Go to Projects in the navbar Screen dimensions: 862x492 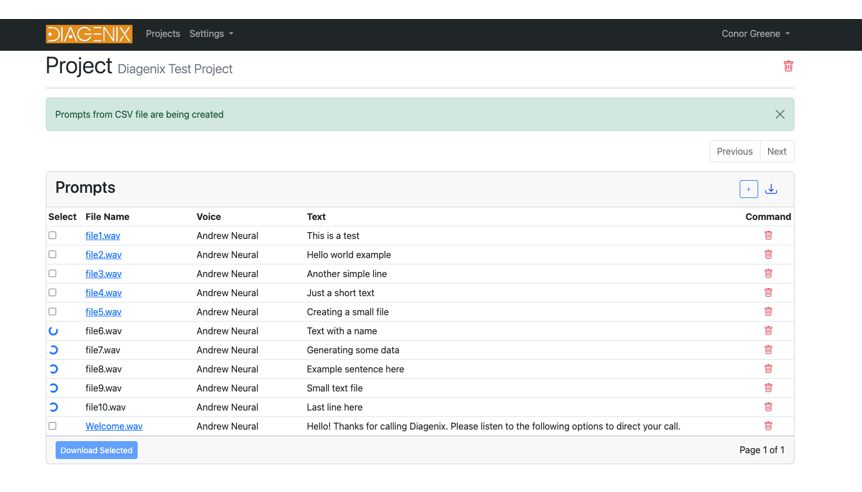(x=163, y=34)
